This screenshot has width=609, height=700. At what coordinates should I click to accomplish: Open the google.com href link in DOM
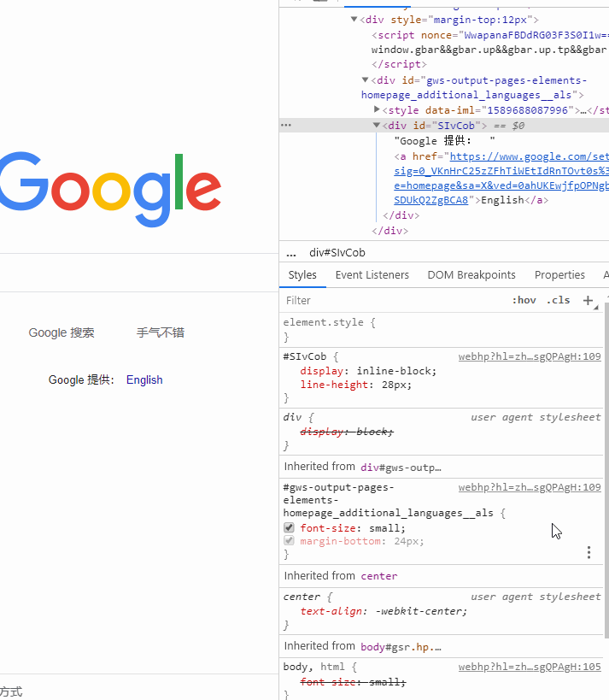pyautogui.click(x=501, y=178)
